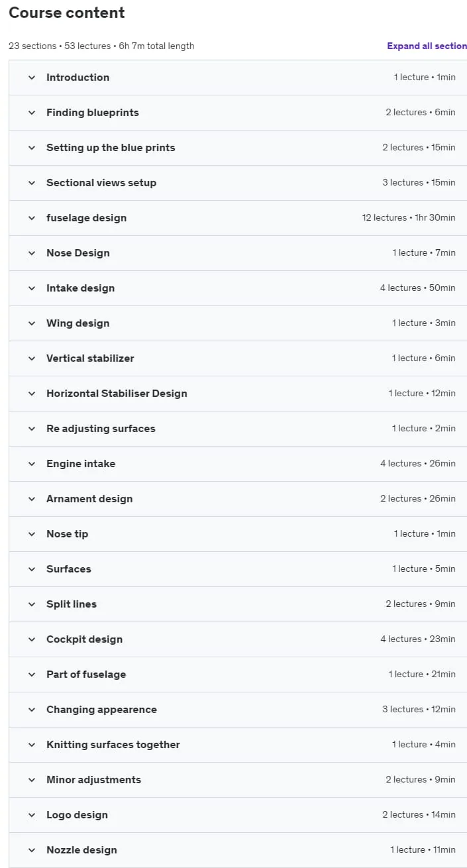The height and width of the screenshot is (868, 467).
Task: Click chevron next to Finding blueprints
Action: click(31, 113)
